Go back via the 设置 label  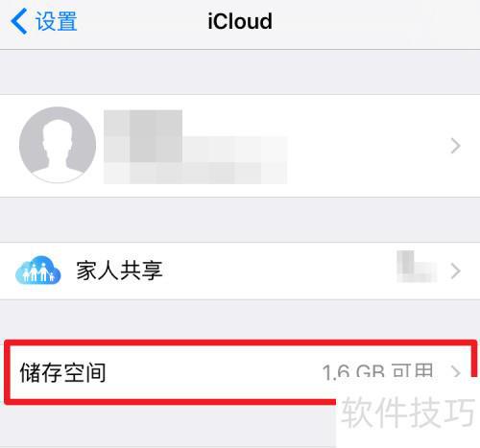(57, 21)
